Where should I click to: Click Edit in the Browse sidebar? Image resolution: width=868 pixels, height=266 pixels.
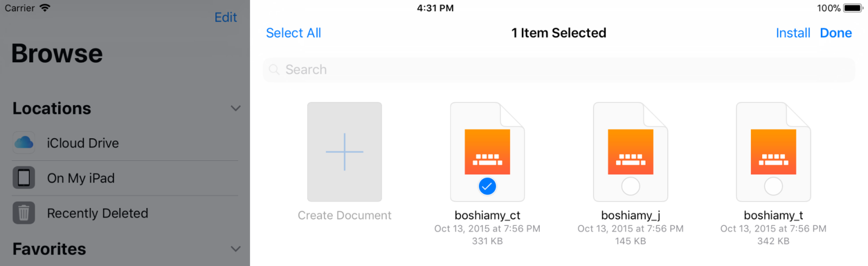tap(226, 17)
